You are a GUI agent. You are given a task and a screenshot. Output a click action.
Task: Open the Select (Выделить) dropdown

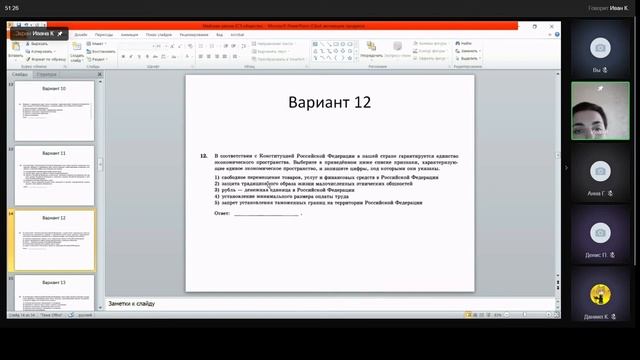pyautogui.click(x=468, y=58)
